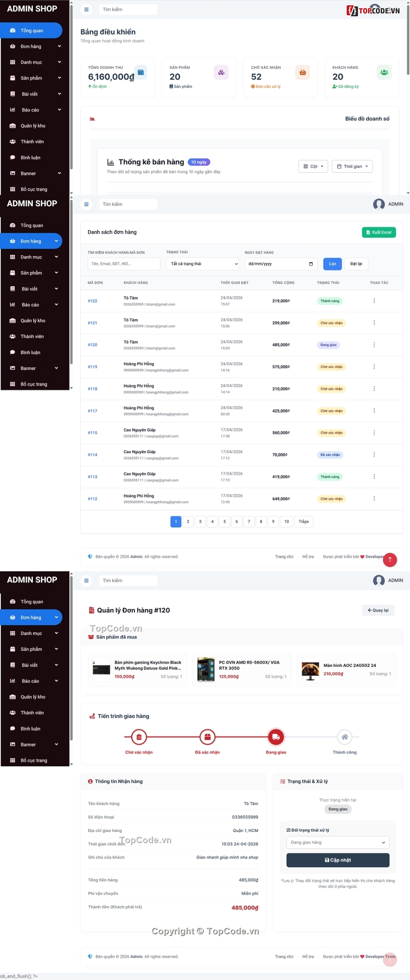Open the Thời gian range dropdown
The width and height of the screenshot is (410, 980).
click(352, 166)
